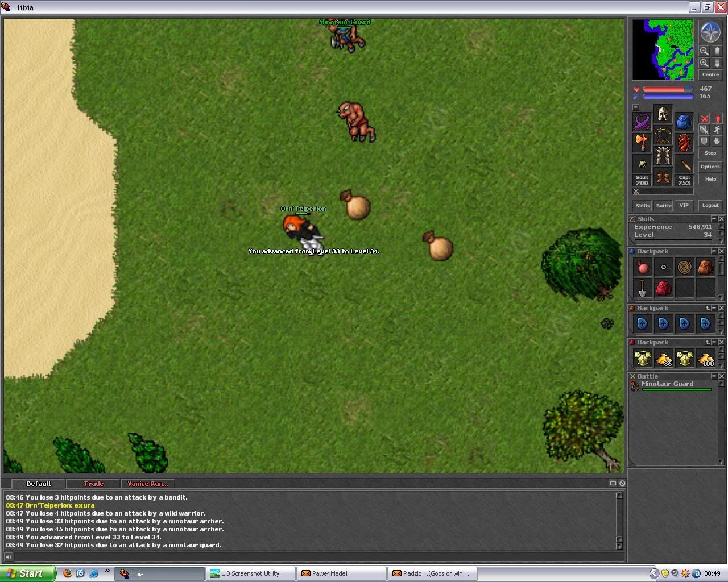This screenshot has height=582, width=728.
Task: Click the gold coin stack showing 100
Action: click(705, 358)
